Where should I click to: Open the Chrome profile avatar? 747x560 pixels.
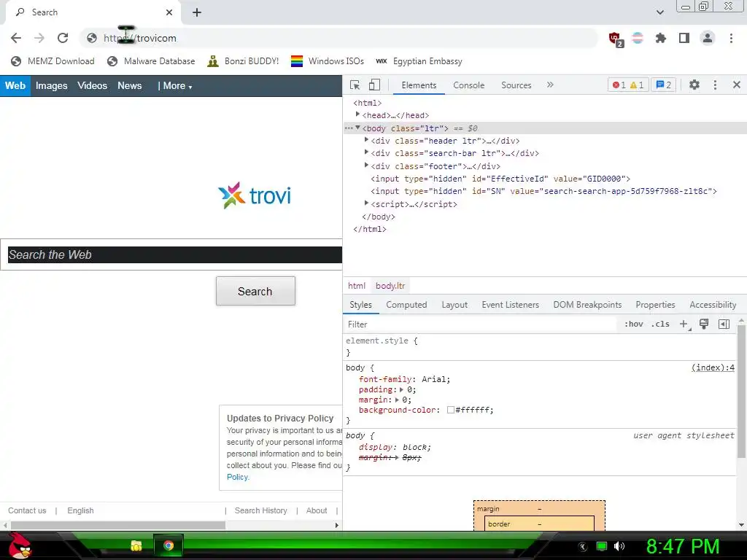click(708, 38)
